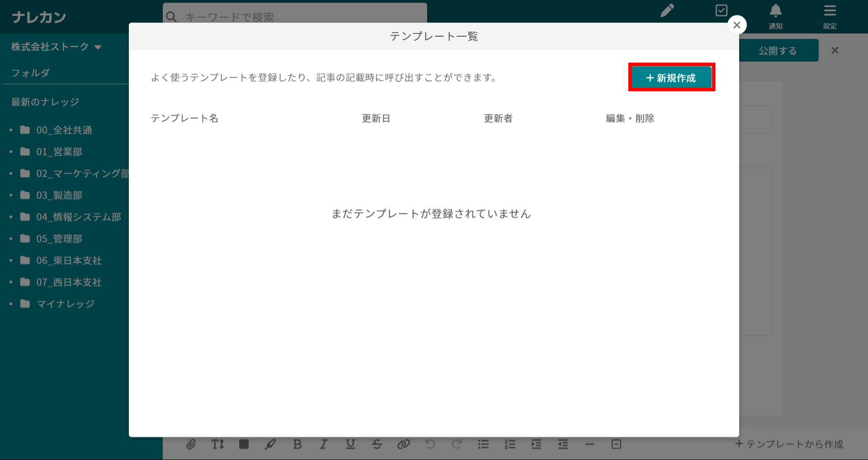This screenshot has width=868, height=460.
Task: Expand the 株式会社ストーク company dropdown
Action: (56, 47)
